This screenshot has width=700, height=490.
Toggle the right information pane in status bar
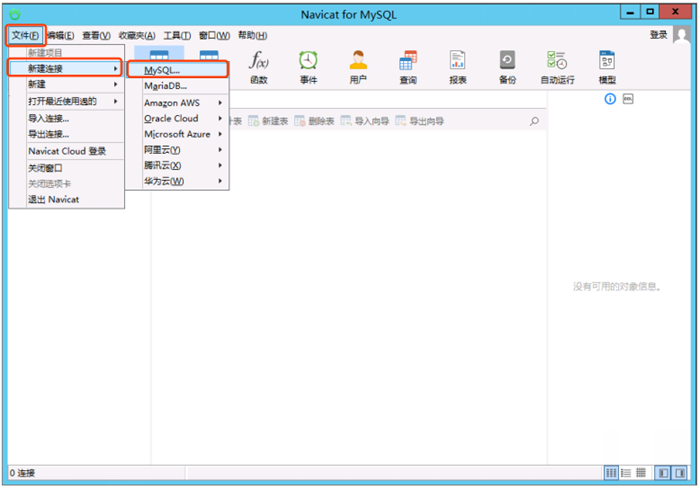coord(681,472)
